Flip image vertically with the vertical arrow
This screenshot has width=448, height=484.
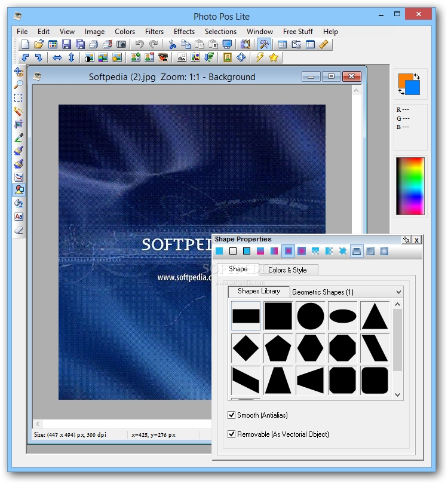71,57
